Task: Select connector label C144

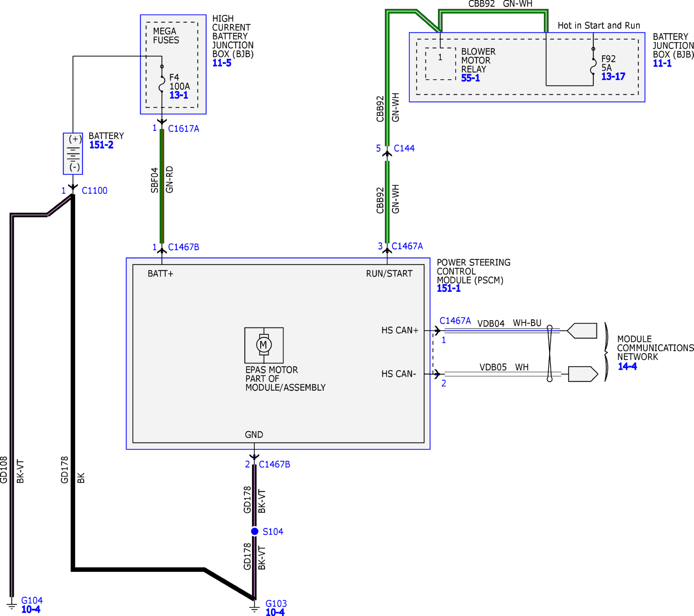Action: tap(404, 148)
